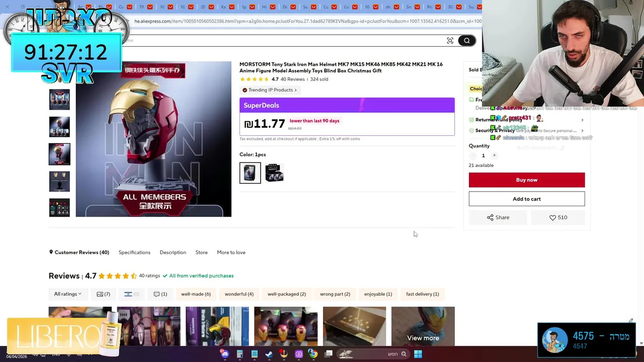Toggle the fast delivery (1) review filter
Image resolution: width=644 pixels, height=362 pixels.
(x=423, y=294)
